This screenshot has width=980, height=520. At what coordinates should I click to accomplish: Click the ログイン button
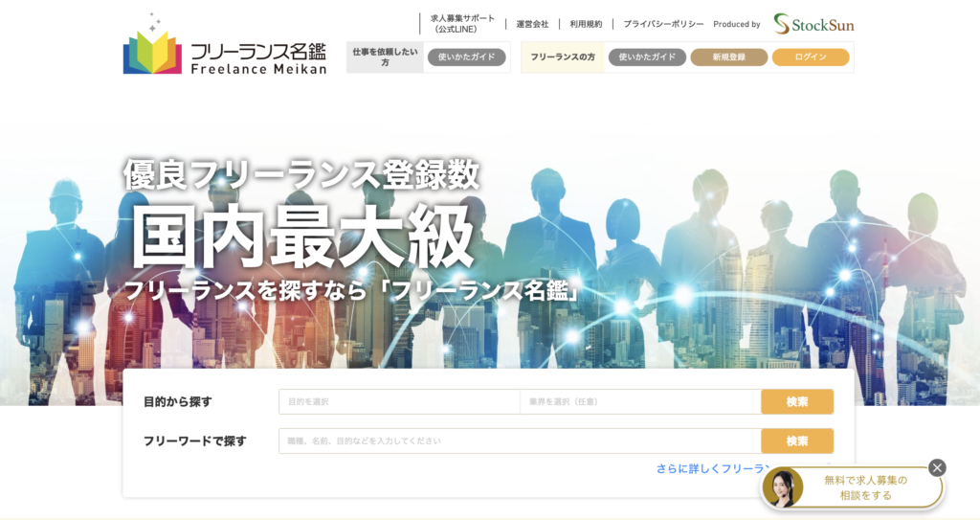pyautogui.click(x=810, y=57)
